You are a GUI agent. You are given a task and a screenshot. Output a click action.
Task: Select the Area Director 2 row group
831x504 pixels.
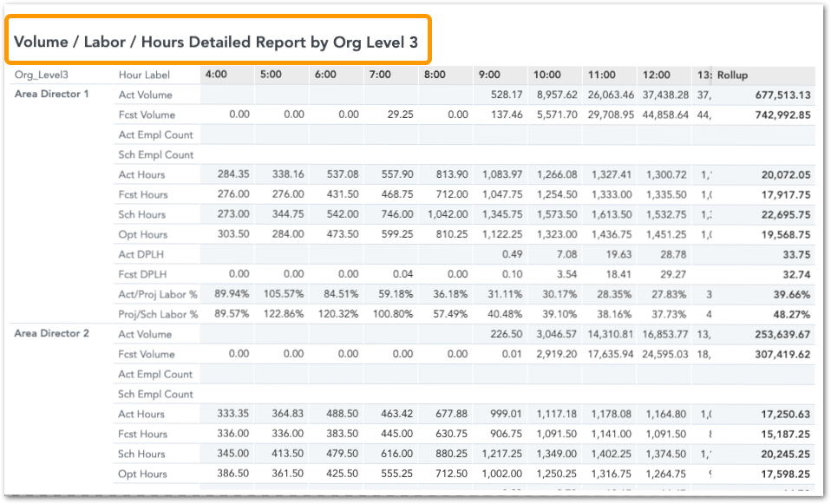52,333
